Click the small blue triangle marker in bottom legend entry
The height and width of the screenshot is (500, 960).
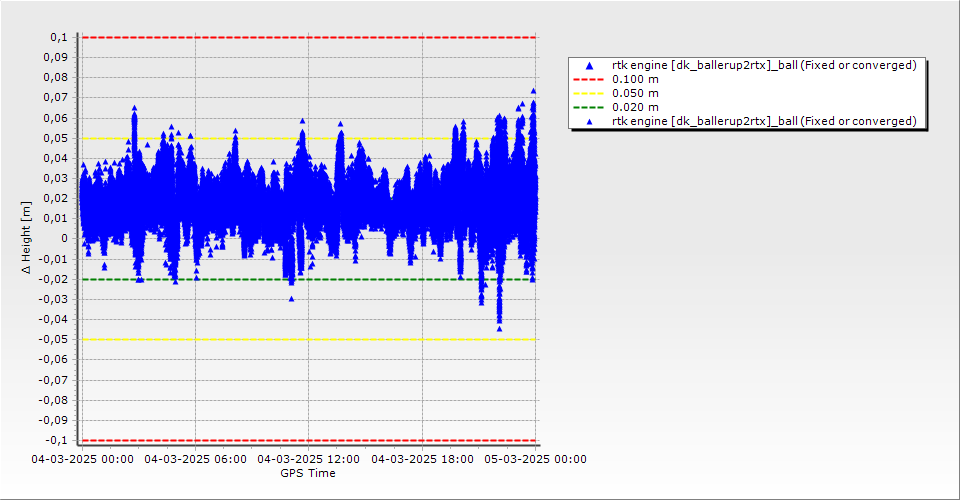point(590,122)
